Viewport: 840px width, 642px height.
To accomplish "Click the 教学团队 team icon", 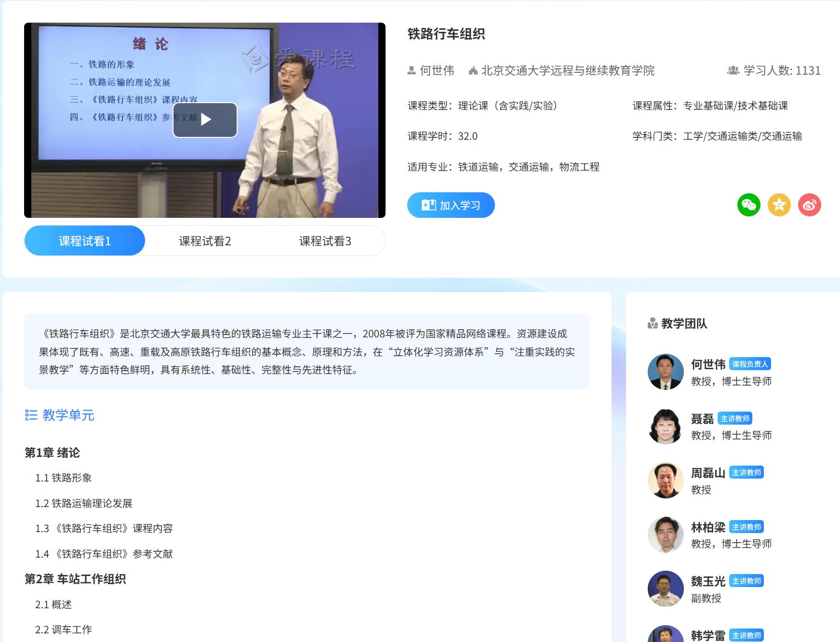I will (x=653, y=323).
